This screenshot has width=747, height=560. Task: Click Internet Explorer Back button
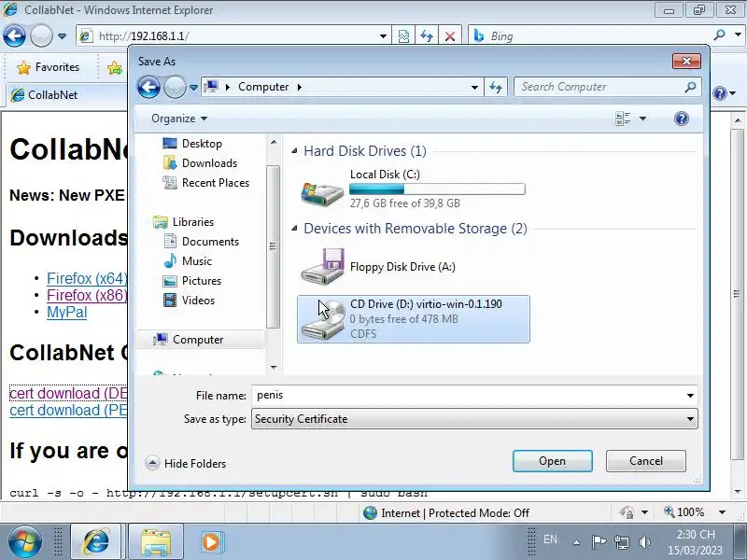click(14, 35)
